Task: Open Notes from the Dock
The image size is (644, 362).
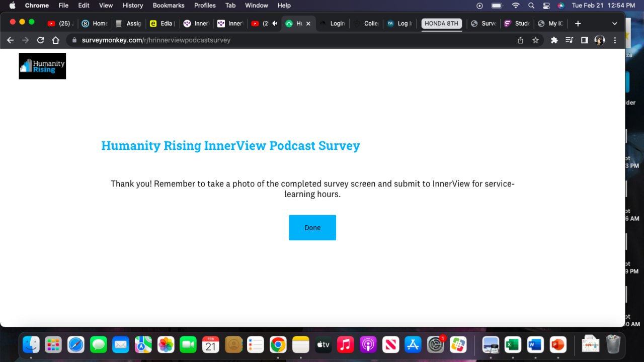Action: (x=300, y=344)
